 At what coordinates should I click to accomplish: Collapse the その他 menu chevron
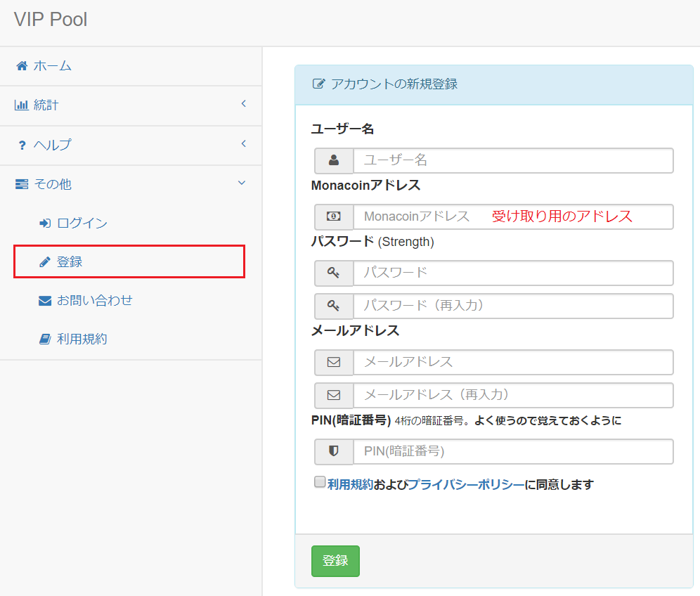point(242,183)
